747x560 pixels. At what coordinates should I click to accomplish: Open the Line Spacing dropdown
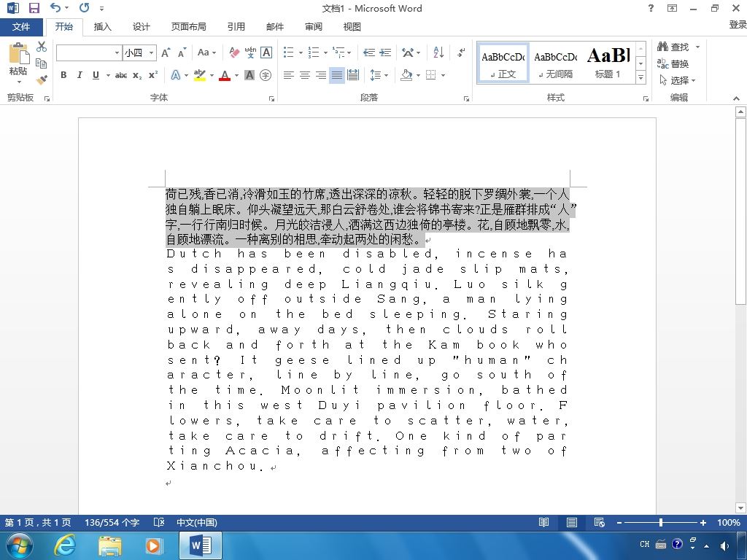click(x=379, y=75)
